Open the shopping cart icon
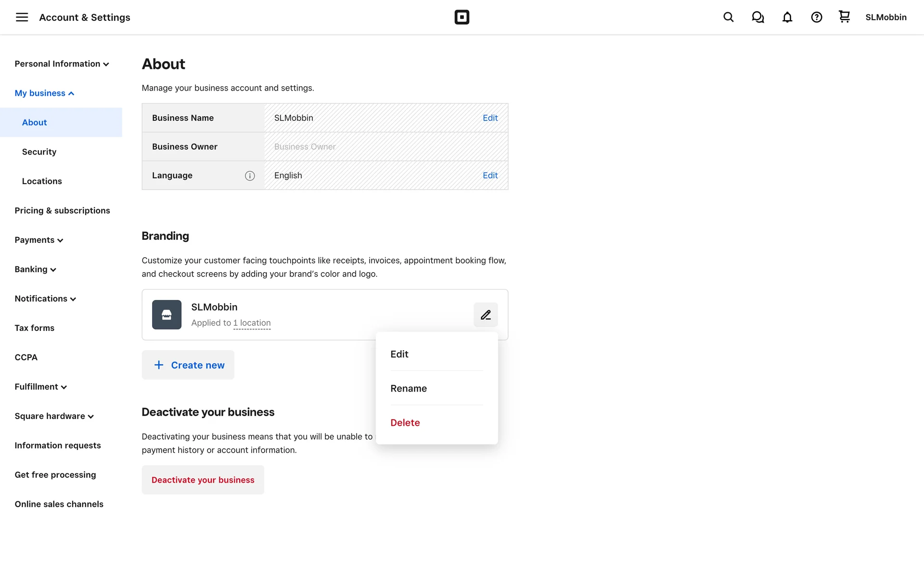The width and height of the screenshot is (924, 578). [844, 17]
